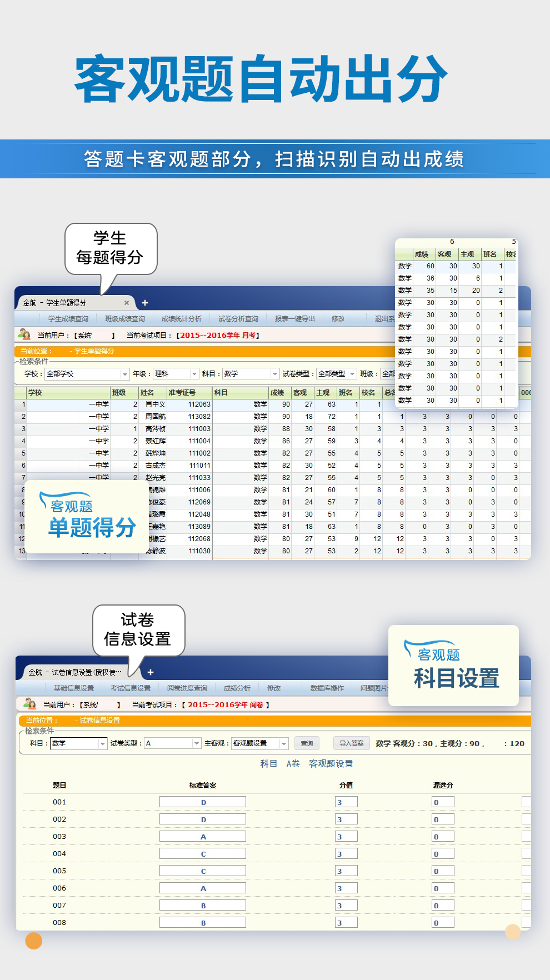550x980 pixels.
Task: Click the red 2015--2016学年 月考 project text
Action: tap(218, 336)
